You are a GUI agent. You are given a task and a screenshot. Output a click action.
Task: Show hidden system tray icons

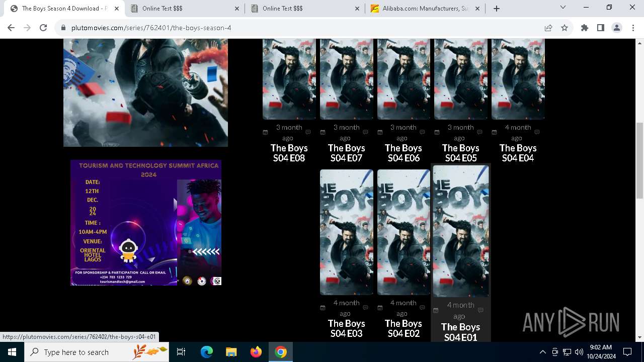[x=542, y=352]
